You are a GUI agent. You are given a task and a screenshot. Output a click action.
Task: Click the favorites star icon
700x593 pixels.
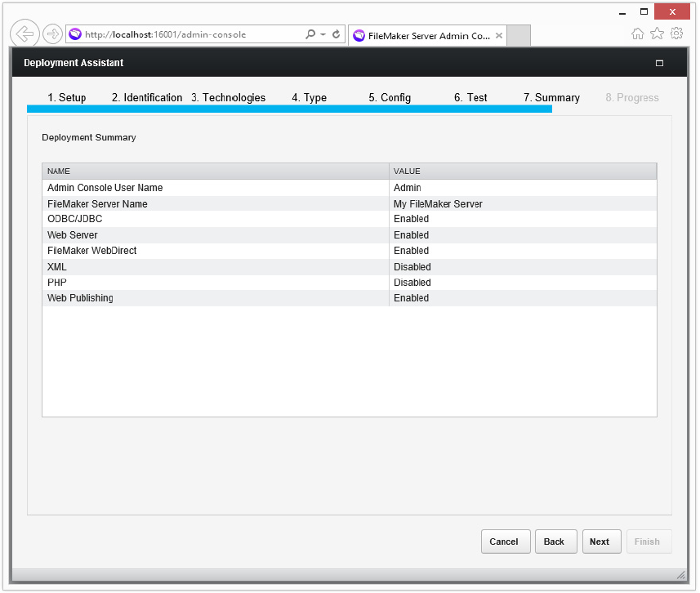[657, 33]
